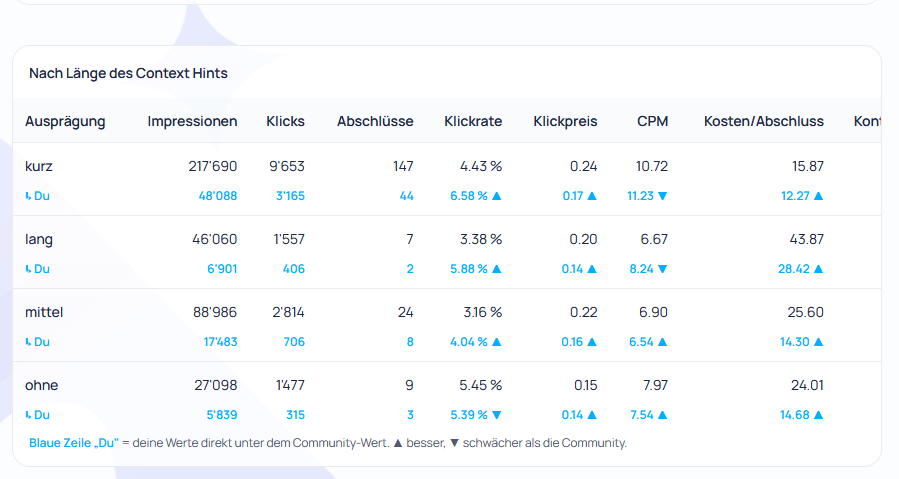Click the Ausprägung column header
This screenshot has width=899, height=479.
pos(65,121)
